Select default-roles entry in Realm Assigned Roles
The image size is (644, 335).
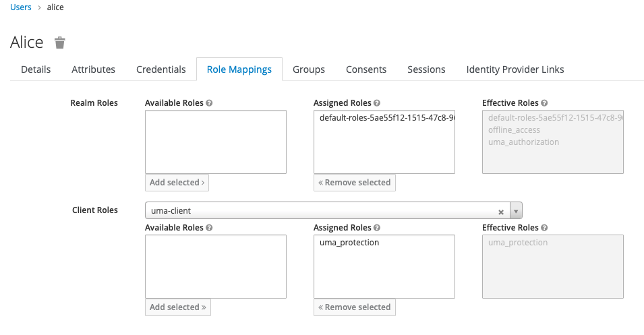(x=384, y=118)
